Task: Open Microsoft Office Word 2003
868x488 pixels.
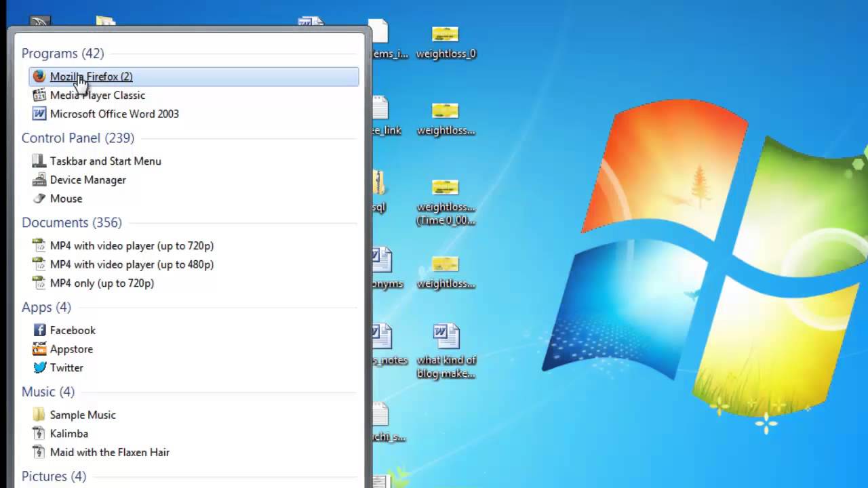Action: (115, 114)
